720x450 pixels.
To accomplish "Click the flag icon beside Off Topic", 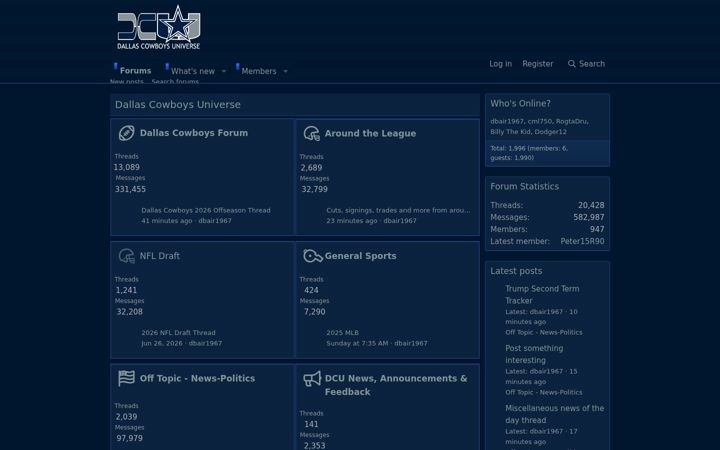I will pyautogui.click(x=126, y=378).
